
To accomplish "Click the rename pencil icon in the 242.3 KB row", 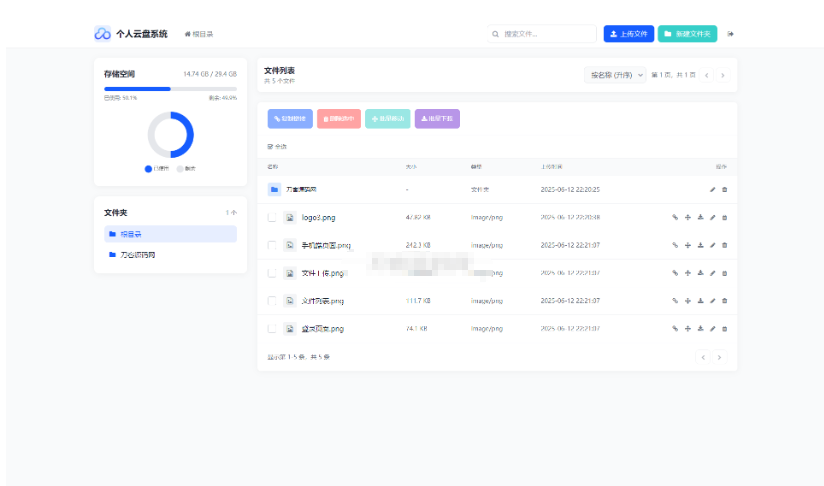I will pos(713,245).
